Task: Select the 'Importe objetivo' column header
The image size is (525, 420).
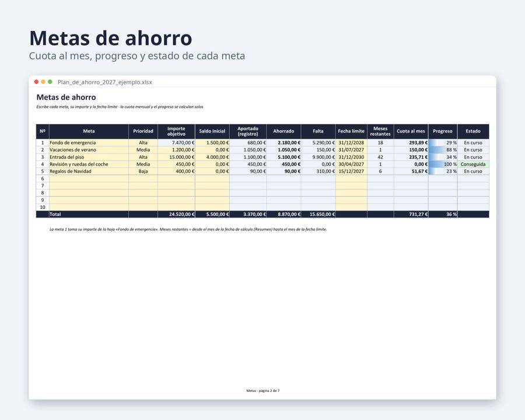Action: tap(176, 131)
